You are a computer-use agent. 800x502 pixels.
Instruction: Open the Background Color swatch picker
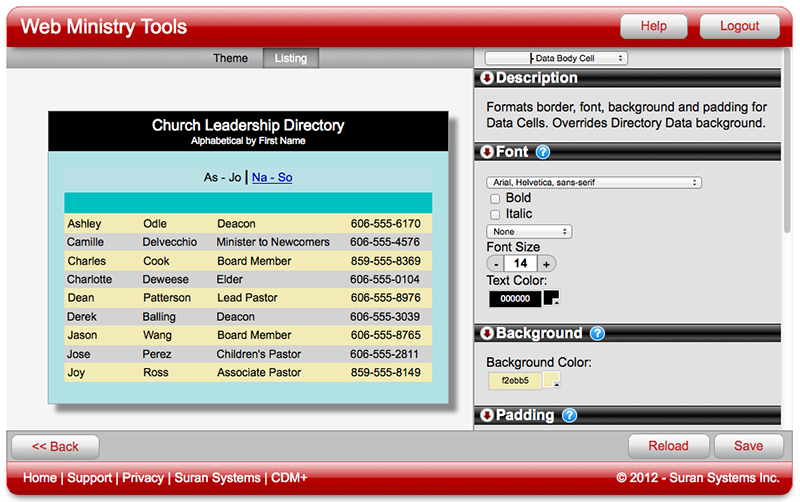[x=551, y=381]
